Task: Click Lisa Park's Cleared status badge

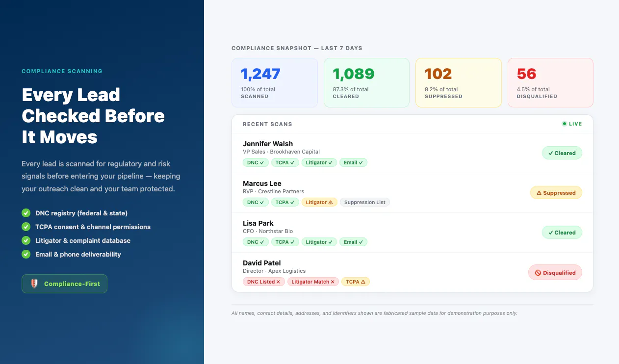Action: [562, 233]
